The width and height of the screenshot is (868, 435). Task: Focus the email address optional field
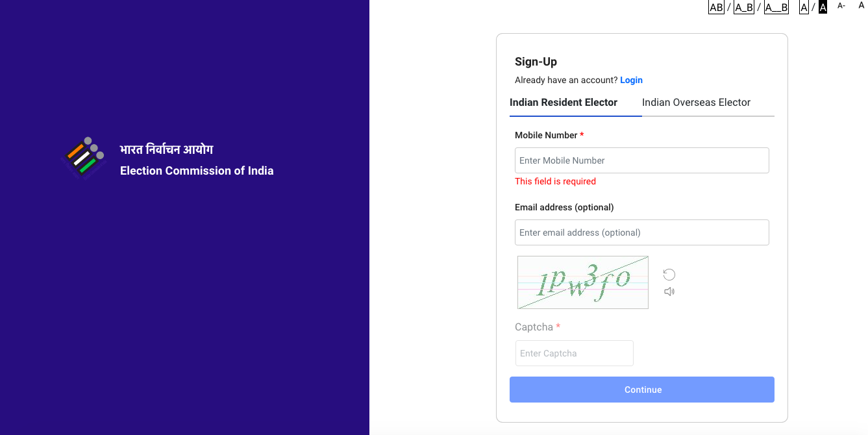pyautogui.click(x=641, y=232)
